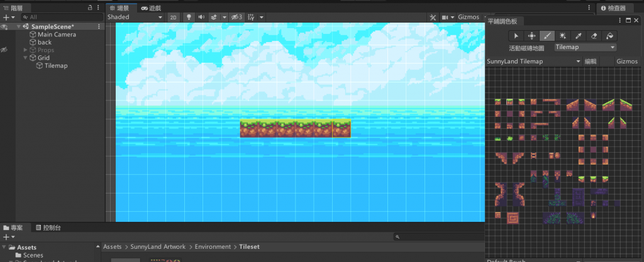644x262 pixels.
Task: Click the scroll-up arrow beside Assets breadcrumb
Action: point(97,247)
